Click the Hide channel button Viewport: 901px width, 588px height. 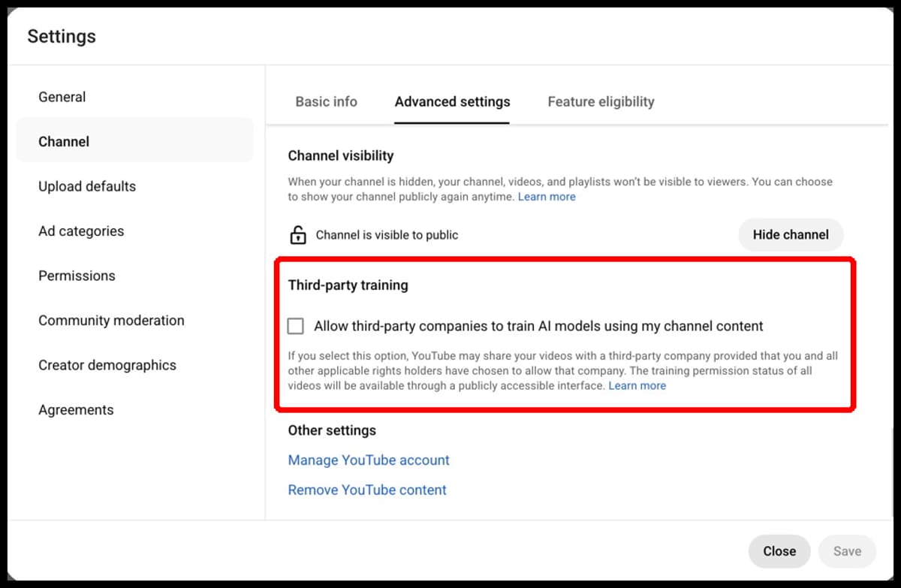coord(791,235)
